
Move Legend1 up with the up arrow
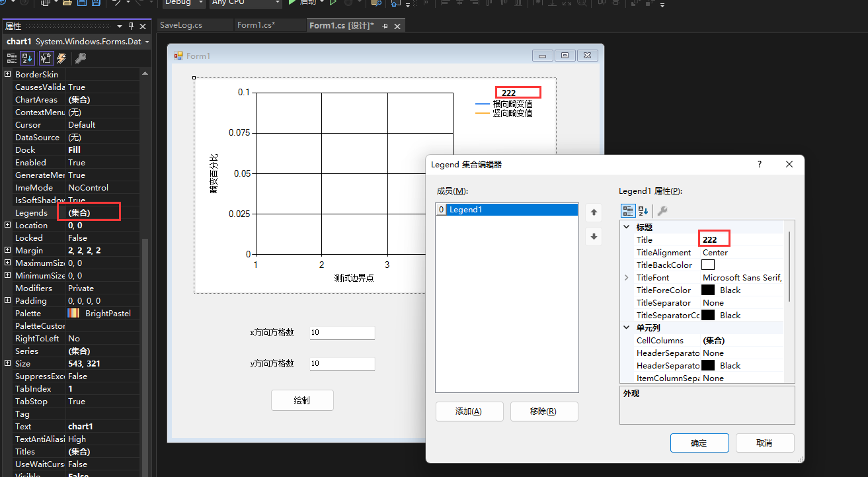tap(594, 212)
